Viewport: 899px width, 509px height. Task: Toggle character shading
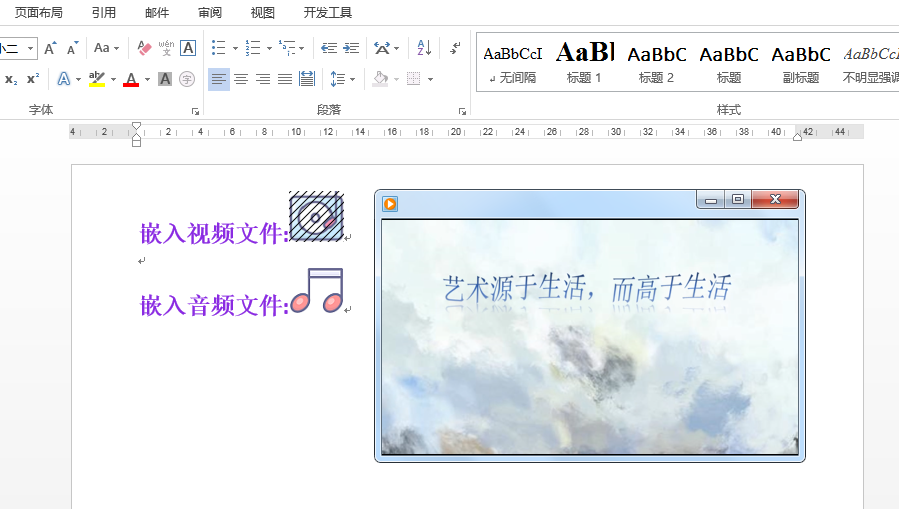coord(165,79)
